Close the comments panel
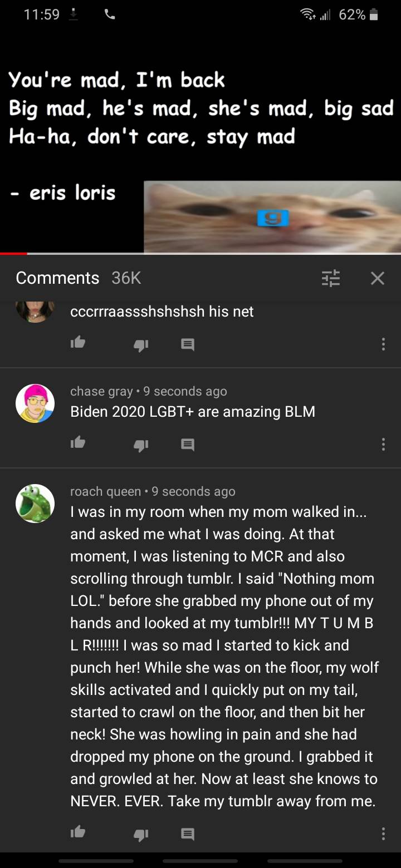The image size is (401, 868). pos(378,278)
